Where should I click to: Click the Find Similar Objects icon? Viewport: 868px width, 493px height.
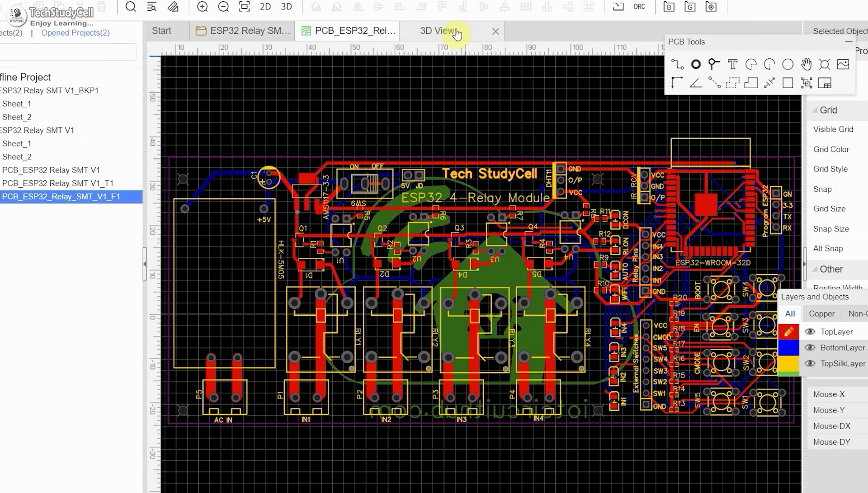151,7
